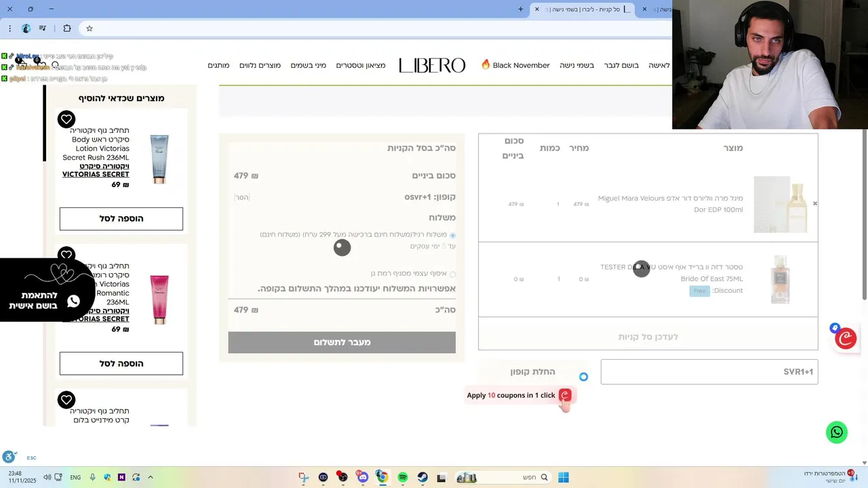This screenshot has width=868, height=488.
Task: Add Romantic body lotion to cart
Action: click(121, 363)
